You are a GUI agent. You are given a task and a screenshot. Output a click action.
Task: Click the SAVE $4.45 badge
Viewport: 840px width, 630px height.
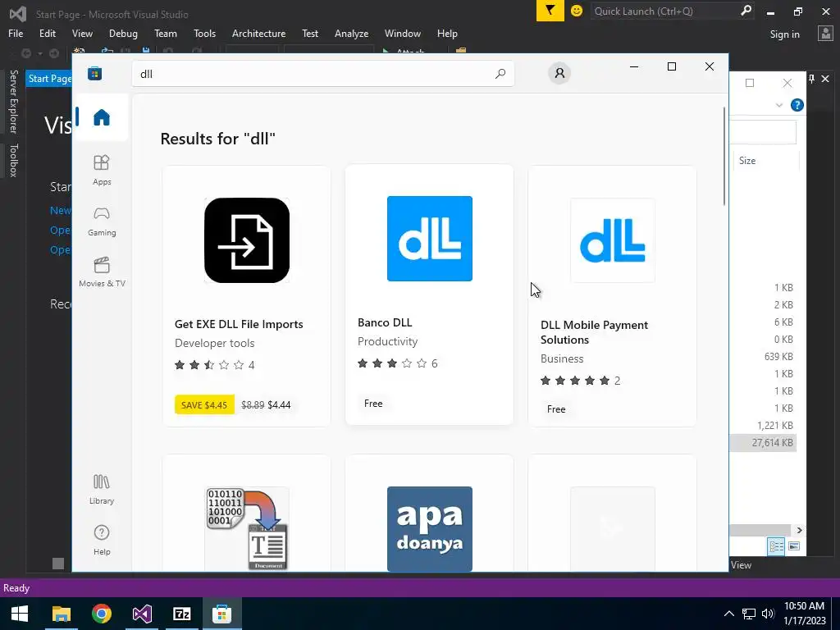pos(204,405)
